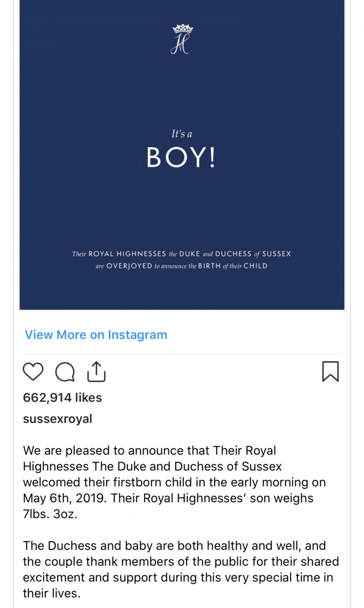This screenshot has height=608, width=364.
Task: Click the "It's a" italic text
Action: point(181,134)
